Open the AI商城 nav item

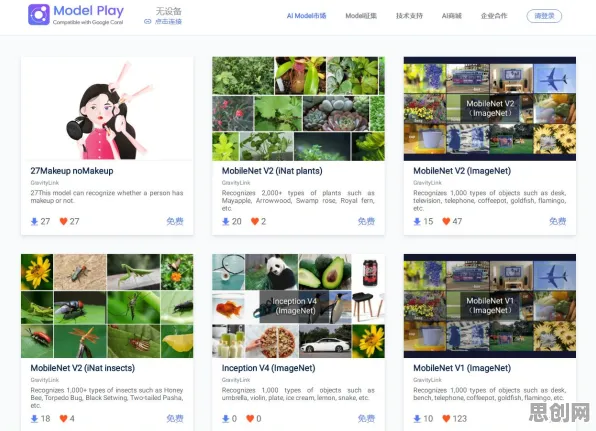click(452, 16)
